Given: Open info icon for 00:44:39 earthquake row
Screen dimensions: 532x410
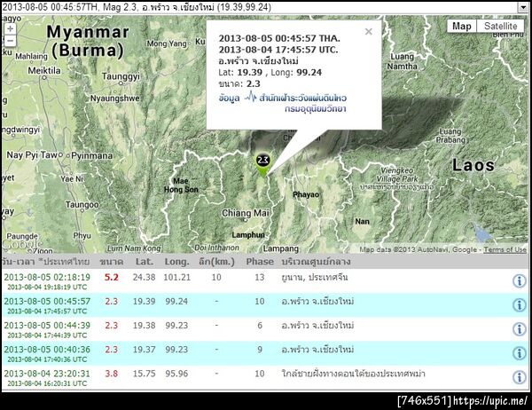Looking at the screenshot, I should (x=519, y=329).
